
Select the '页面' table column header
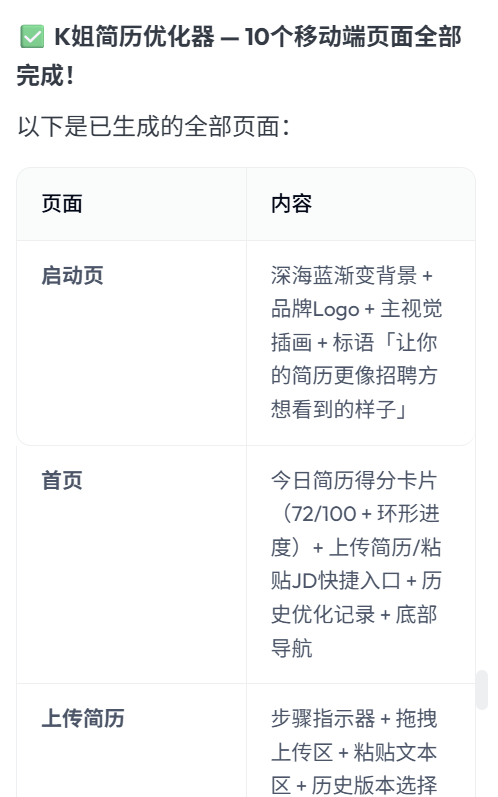62,204
